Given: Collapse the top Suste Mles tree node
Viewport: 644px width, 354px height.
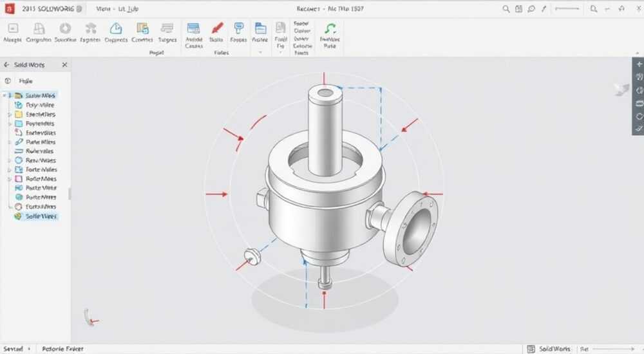Looking at the screenshot, I should 5,95.
